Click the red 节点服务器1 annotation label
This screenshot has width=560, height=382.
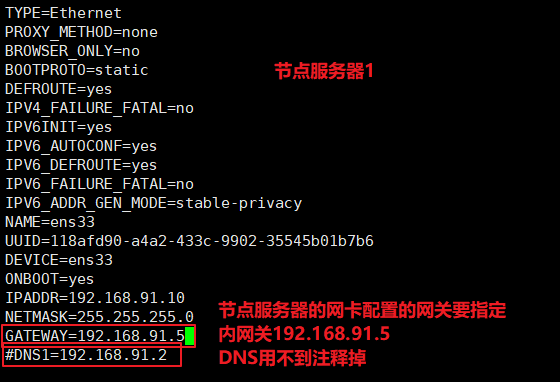[x=324, y=71]
